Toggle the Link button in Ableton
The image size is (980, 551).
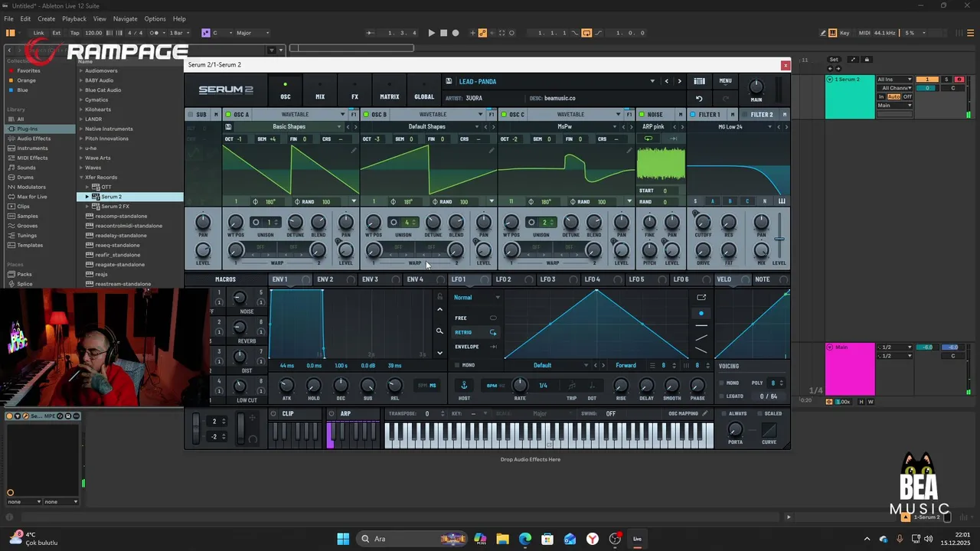(38, 33)
